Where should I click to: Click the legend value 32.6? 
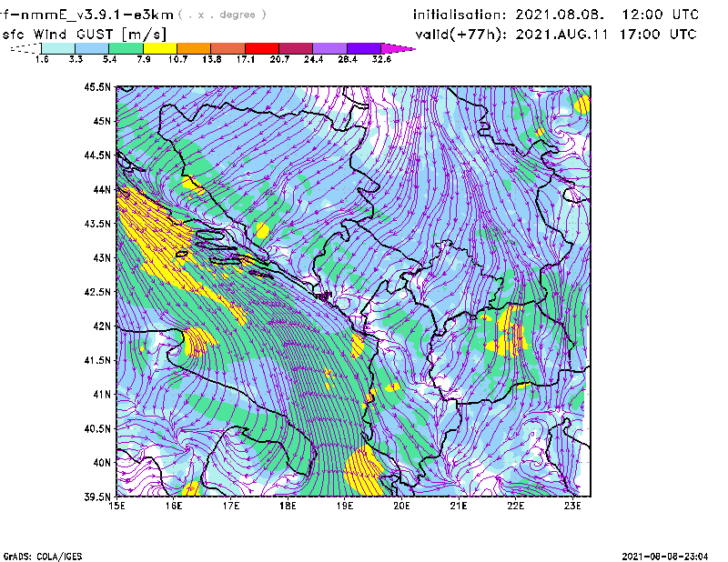point(381,59)
